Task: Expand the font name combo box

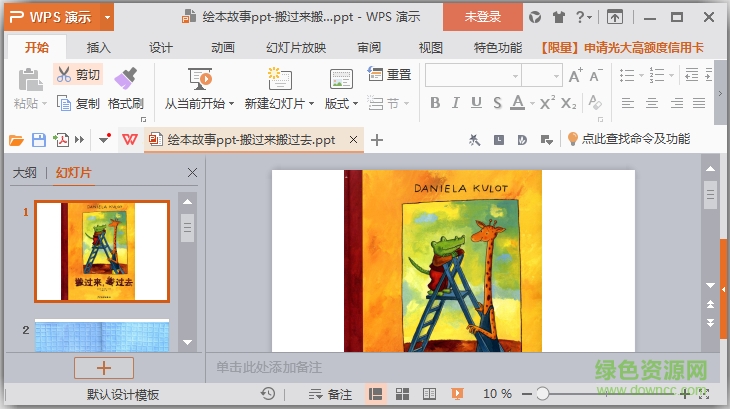Action: [x=515, y=76]
